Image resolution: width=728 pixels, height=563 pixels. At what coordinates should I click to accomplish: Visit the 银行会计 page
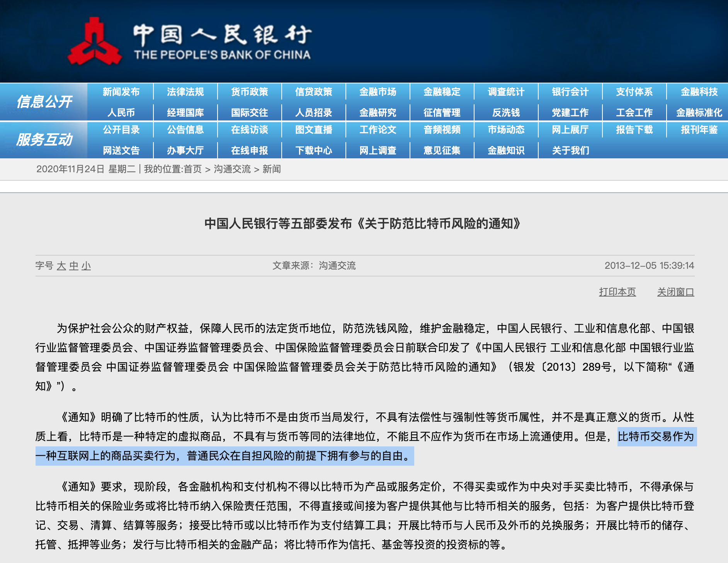coord(570,92)
